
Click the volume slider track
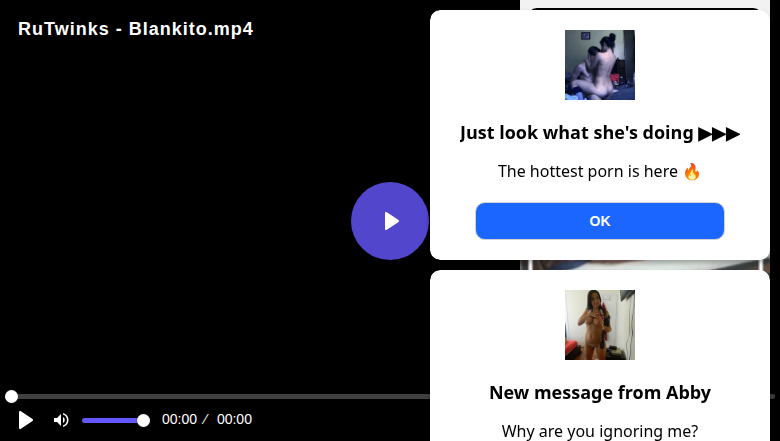coord(112,420)
